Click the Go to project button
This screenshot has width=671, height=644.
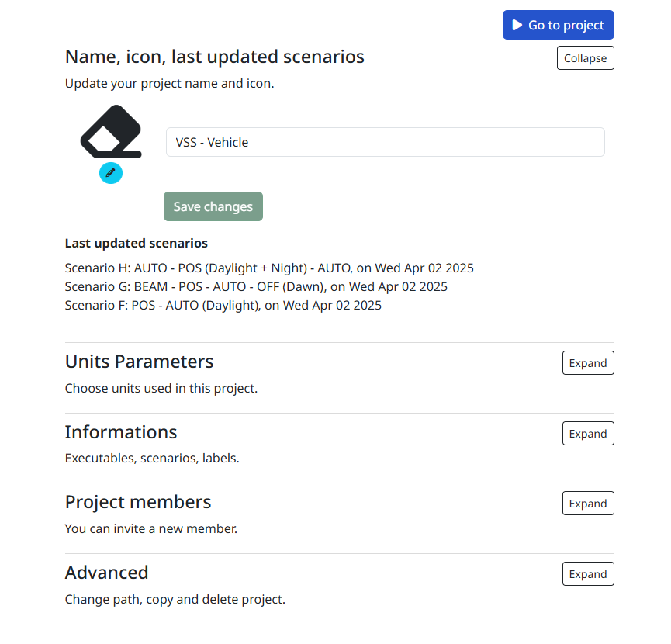(x=558, y=25)
